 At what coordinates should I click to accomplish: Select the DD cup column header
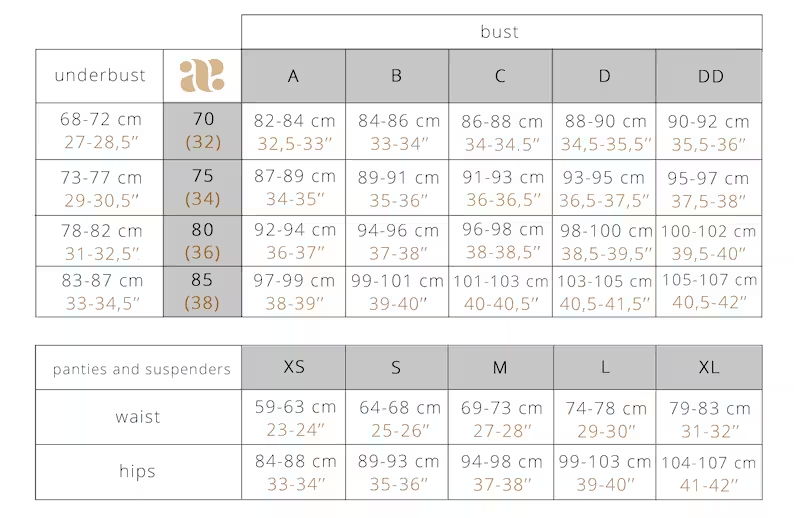coord(709,76)
